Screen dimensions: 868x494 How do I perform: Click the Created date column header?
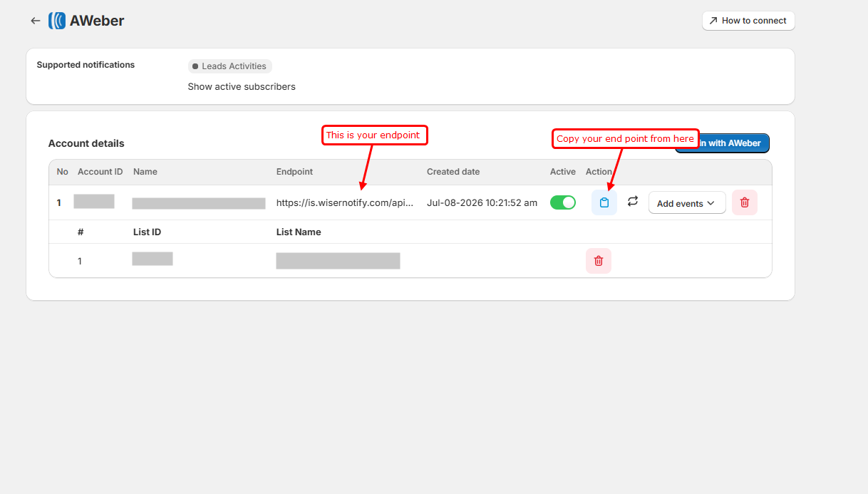pyautogui.click(x=453, y=172)
